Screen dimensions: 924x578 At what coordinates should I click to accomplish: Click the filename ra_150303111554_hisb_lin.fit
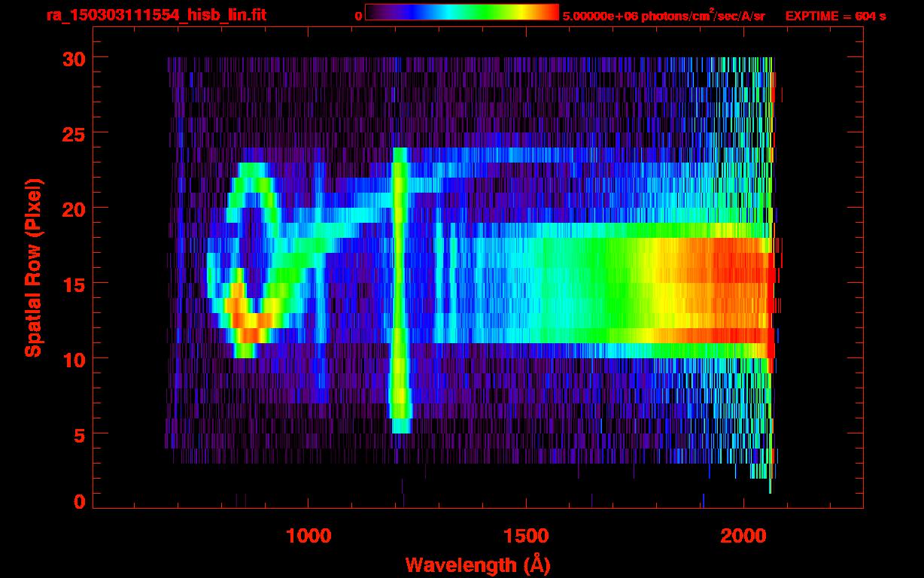pos(156,15)
